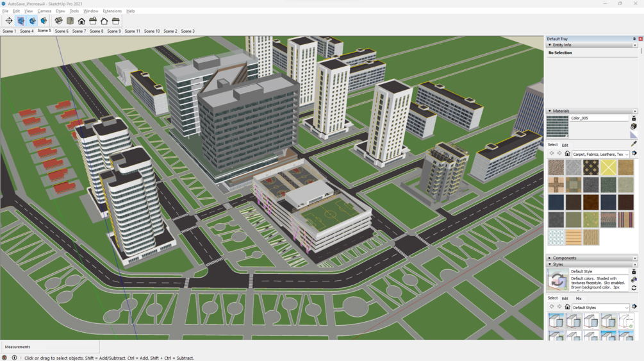Toggle Default Tray auto-hide pin
The width and height of the screenshot is (644, 361).
[634, 38]
